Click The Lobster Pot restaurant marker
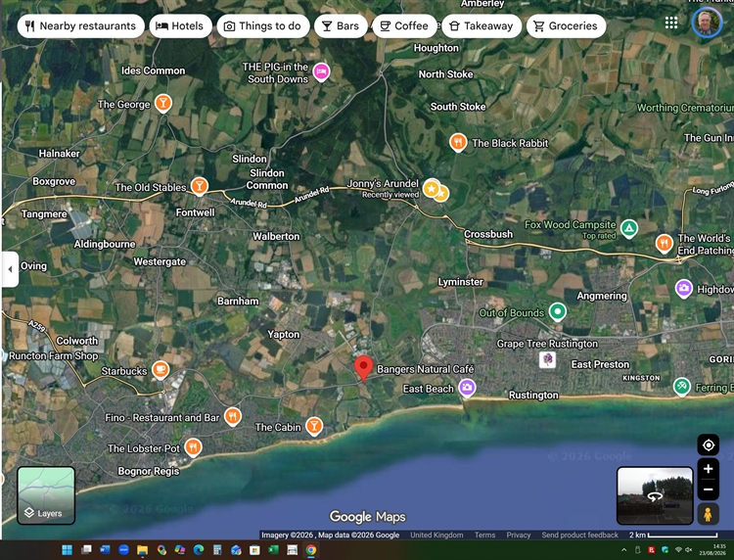The image size is (734, 560). 193,447
